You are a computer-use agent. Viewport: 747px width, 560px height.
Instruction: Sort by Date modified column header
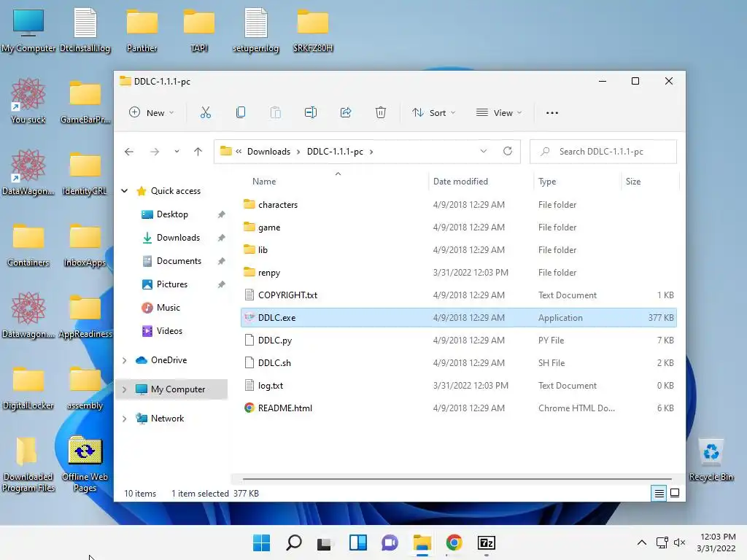coord(460,182)
